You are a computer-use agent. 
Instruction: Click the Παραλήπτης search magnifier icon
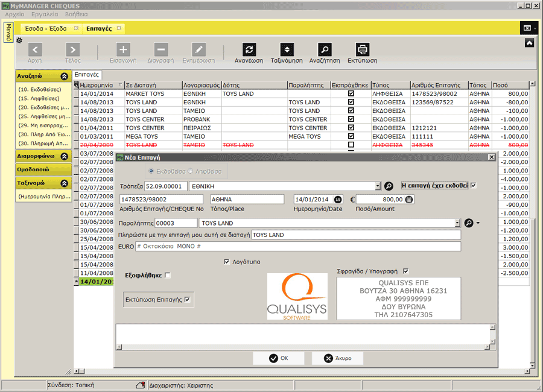(x=469, y=223)
